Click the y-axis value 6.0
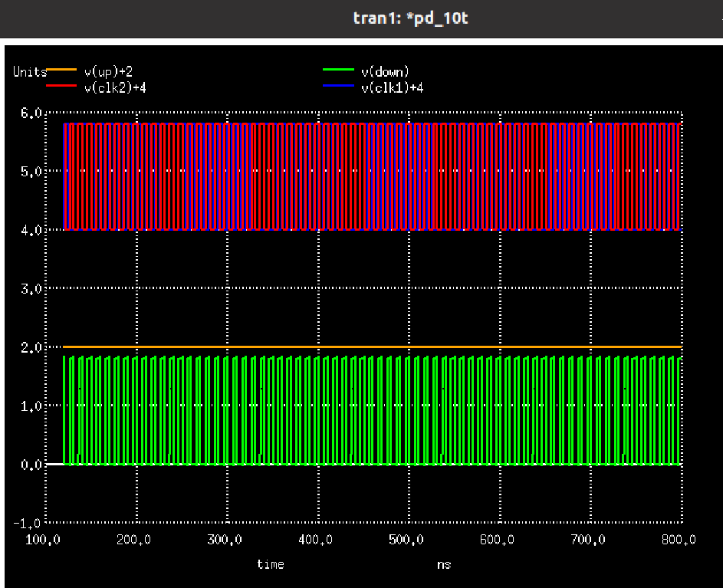 pos(31,113)
